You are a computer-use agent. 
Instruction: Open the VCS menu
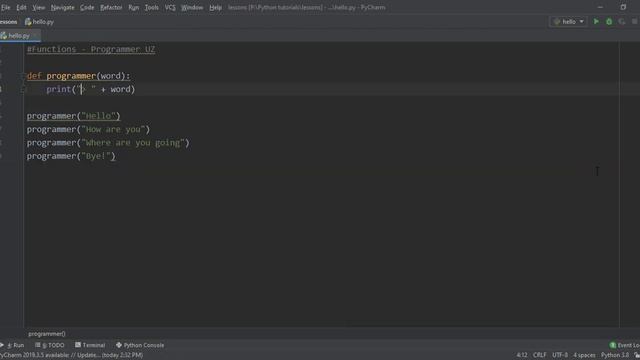[170, 7]
